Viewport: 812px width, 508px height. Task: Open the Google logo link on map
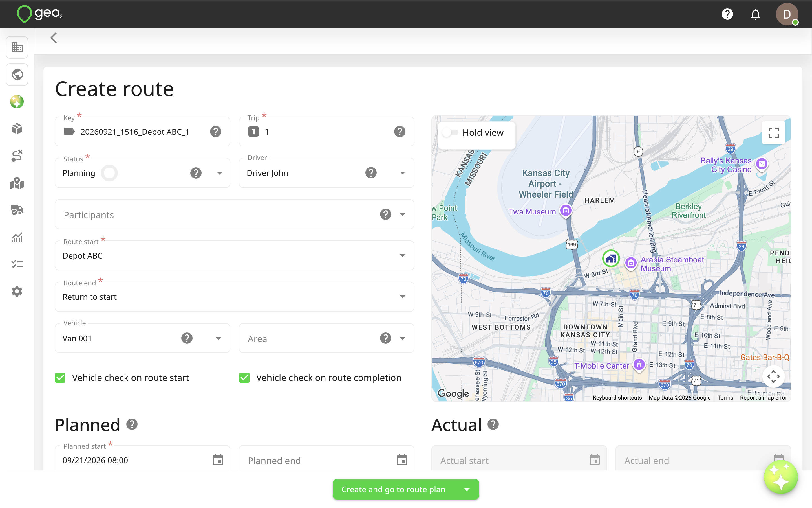pos(453,393)
